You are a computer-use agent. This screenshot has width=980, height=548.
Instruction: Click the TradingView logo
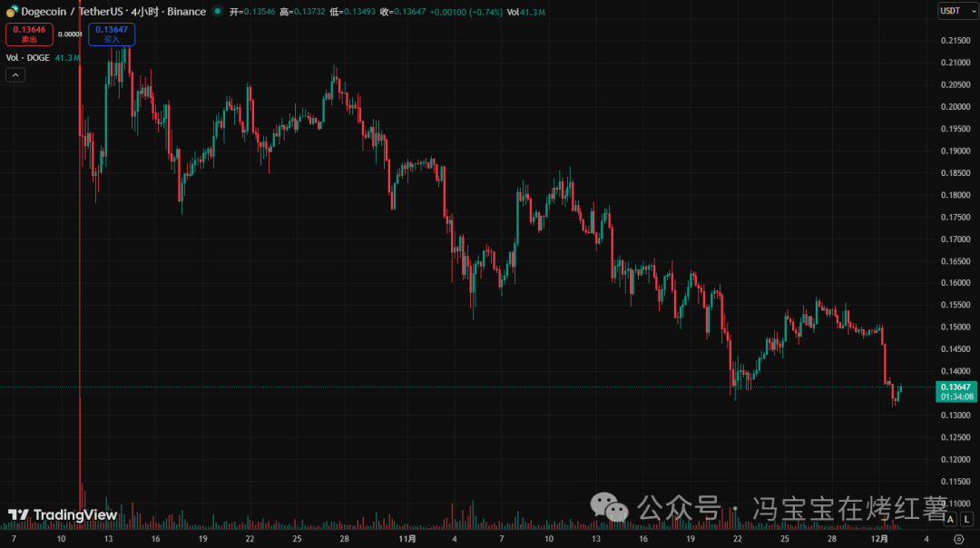point(63,514)
